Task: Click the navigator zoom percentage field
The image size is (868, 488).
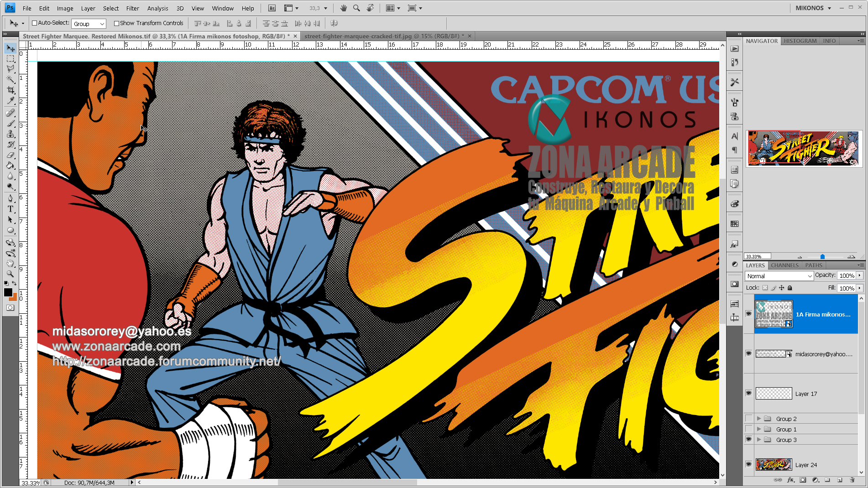Action: (757, 256)
